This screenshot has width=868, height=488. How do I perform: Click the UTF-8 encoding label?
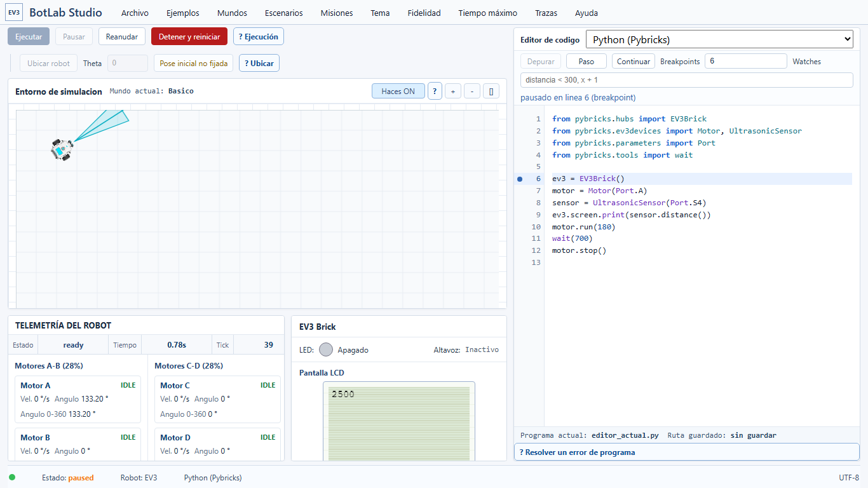849,478
